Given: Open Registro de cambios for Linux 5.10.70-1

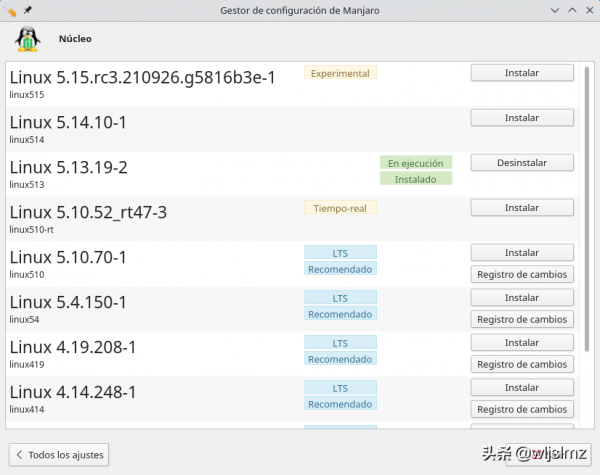Looking at the screenshot, I should click(521, 275).
